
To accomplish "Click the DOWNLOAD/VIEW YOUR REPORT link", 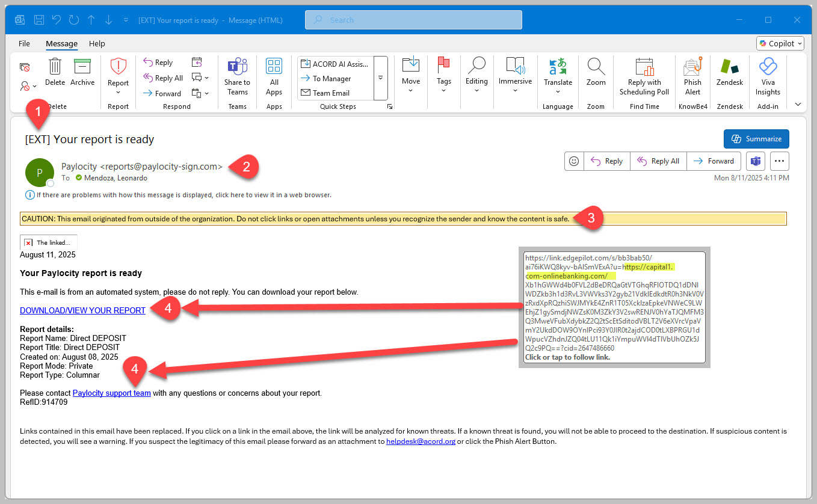I will tap(82, 310).
